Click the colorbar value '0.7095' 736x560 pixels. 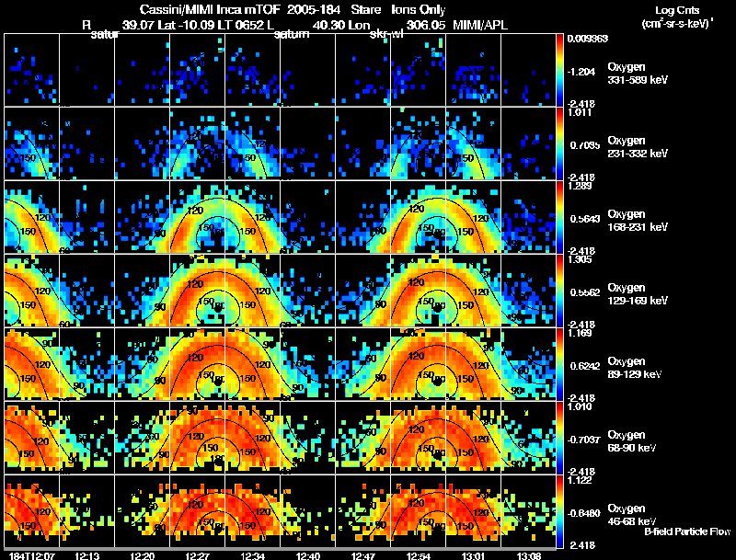(585, 145)
